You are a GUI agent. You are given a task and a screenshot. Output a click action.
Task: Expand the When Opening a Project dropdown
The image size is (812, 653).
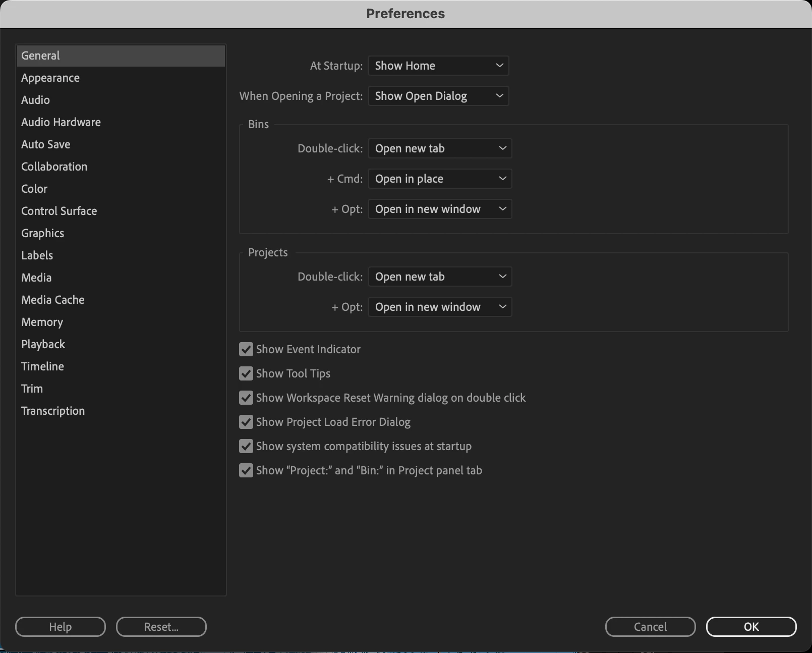pyautogui.click(x=439, y=96)
